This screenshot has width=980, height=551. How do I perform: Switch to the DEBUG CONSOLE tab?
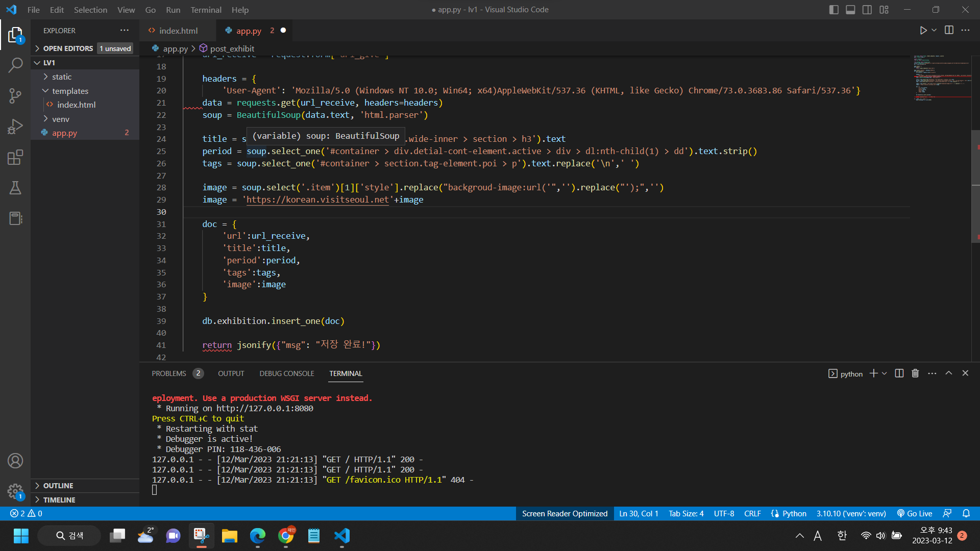click(x=286, y=373)
